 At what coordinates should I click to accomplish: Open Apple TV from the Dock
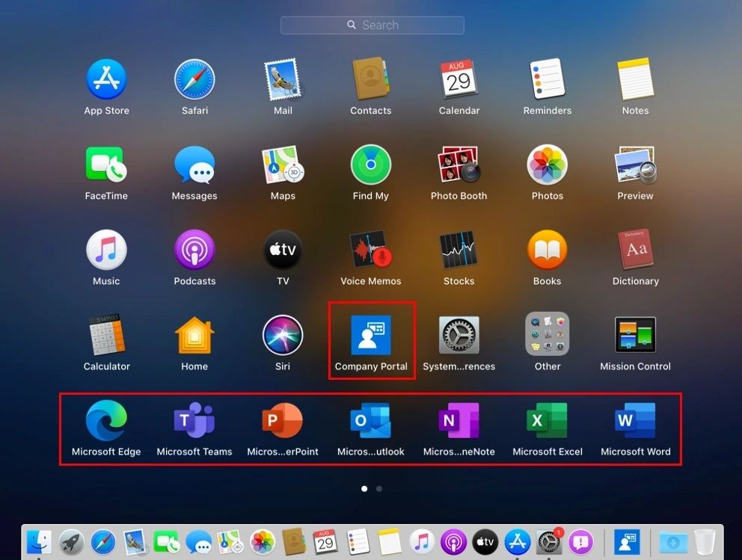[x=485, y=542]
